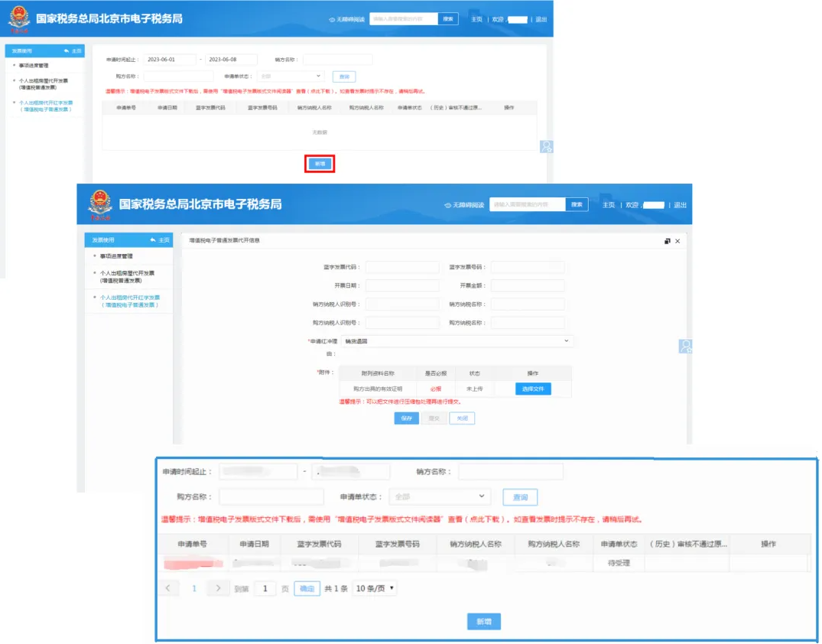Click 确定 next to the page number field

pos(307,588)
